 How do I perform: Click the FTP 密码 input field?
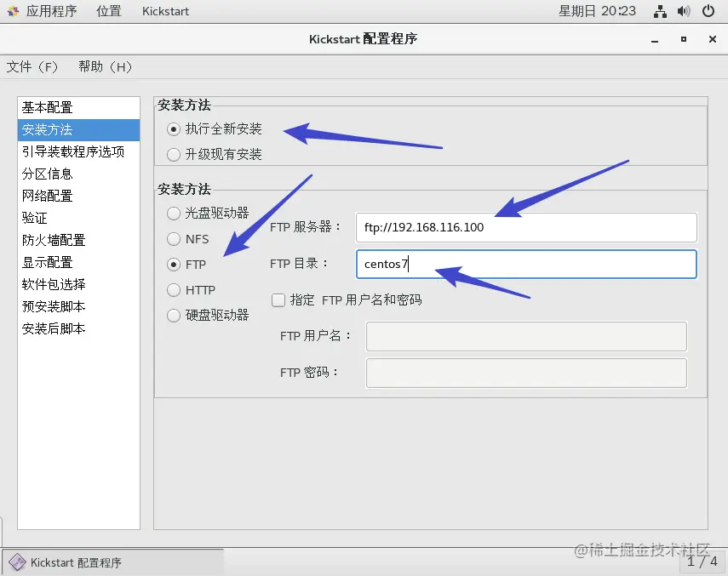click(x=526, y=373)
